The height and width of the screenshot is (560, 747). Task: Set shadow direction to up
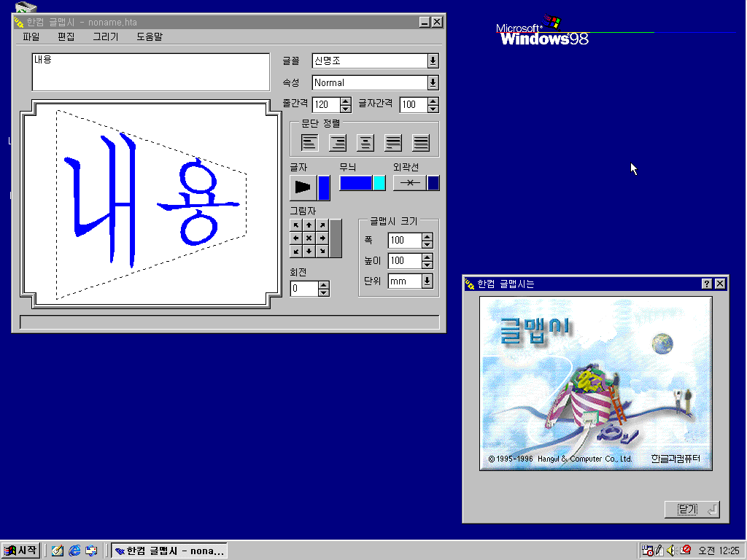click(x=309, y=225)
